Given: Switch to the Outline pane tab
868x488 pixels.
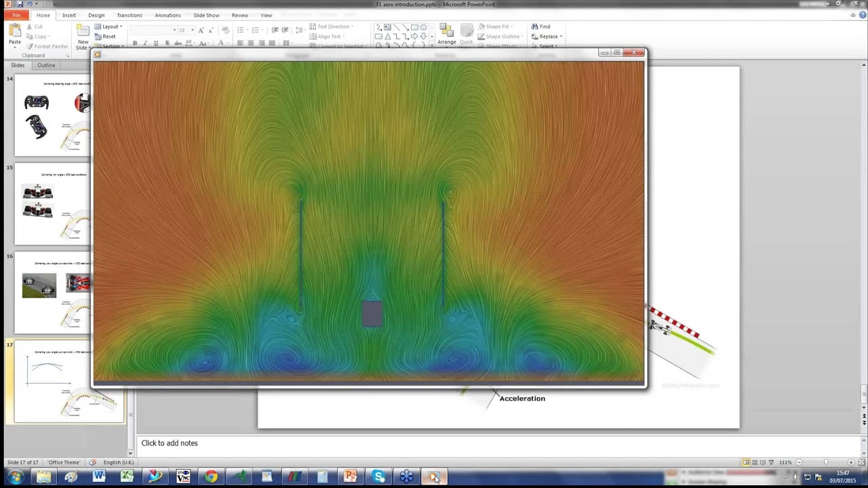Looking at the screenshot, I should coord(46,65).
